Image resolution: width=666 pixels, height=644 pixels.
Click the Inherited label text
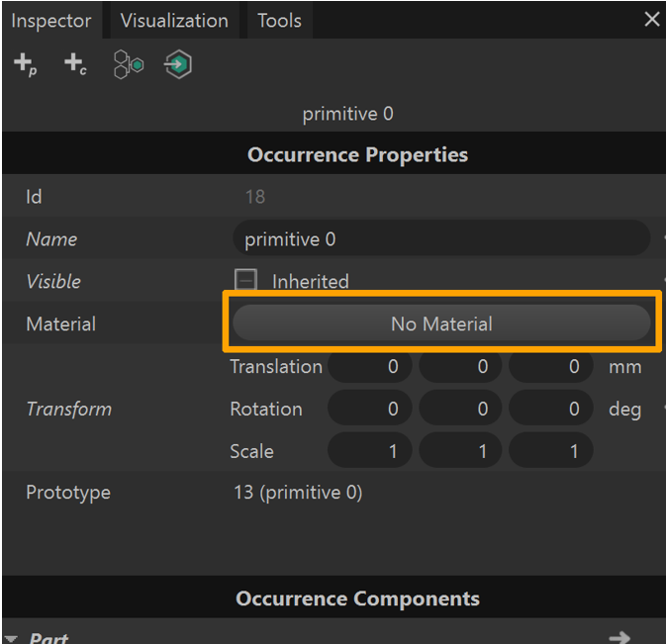click(x=311, y=282)
